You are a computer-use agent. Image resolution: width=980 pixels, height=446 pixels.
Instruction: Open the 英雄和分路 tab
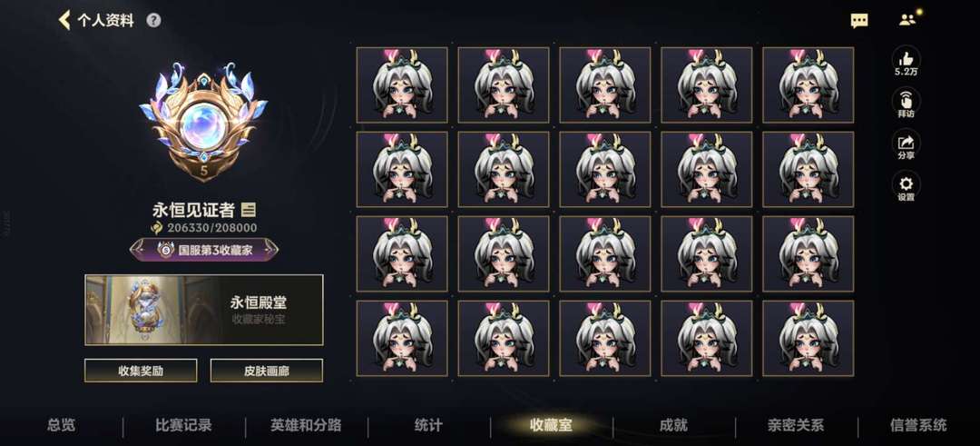coord(306,425)
